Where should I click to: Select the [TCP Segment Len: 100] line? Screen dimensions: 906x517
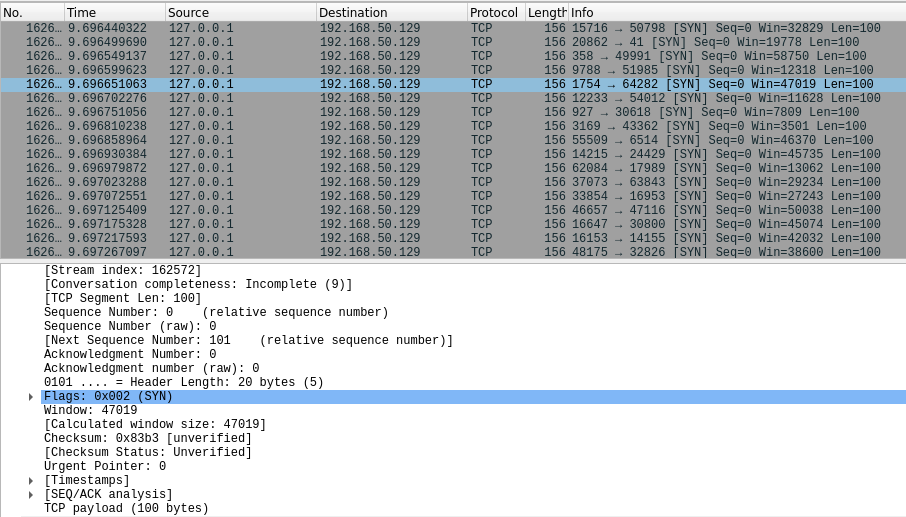pos(122,298)
